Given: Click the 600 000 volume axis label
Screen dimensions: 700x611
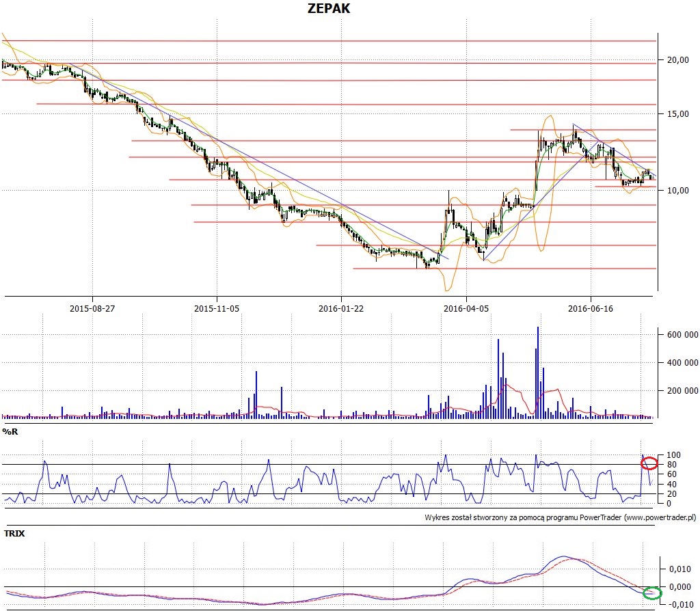Looking at the screenshot, I should click(x=683, y=335).
